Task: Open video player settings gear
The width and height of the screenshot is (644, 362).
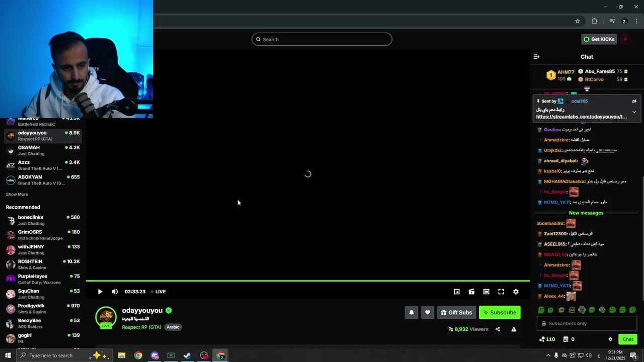Action: coord(516,292)
